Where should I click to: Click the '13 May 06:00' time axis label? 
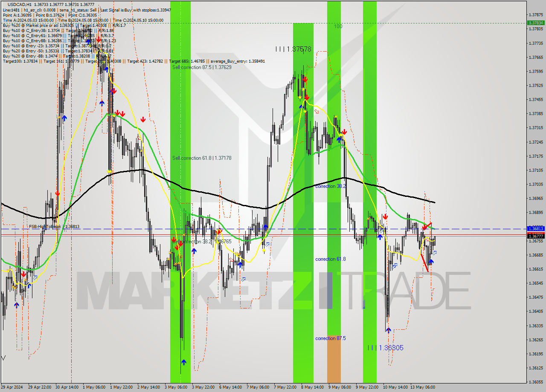[422, 387]
